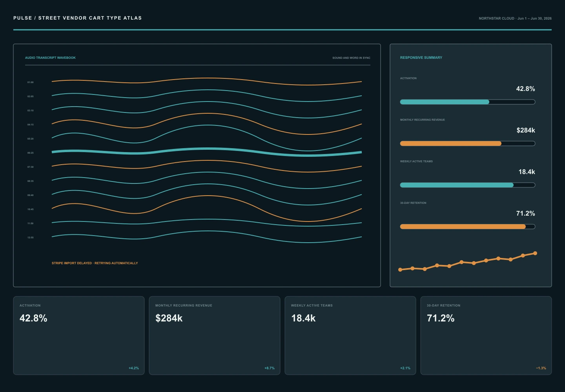Click the 18.4k value in Responsive Summary
565x392 pixels.
click(x=527, y=172)
